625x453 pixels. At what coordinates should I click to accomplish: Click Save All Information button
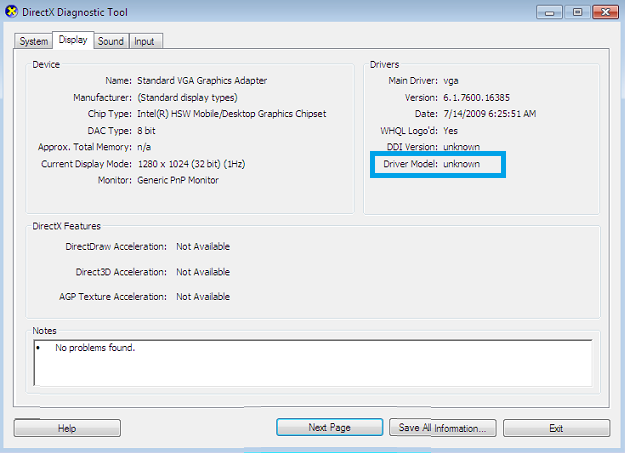point(442,428)
